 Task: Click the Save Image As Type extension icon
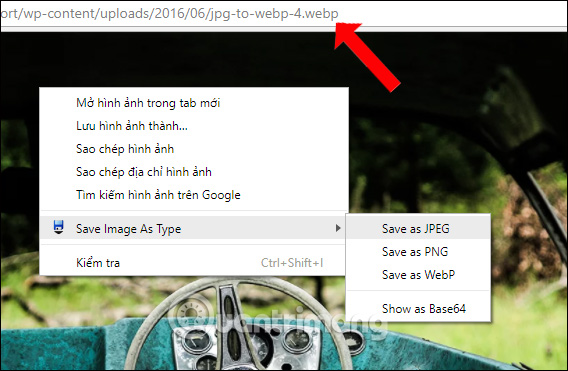59,227
